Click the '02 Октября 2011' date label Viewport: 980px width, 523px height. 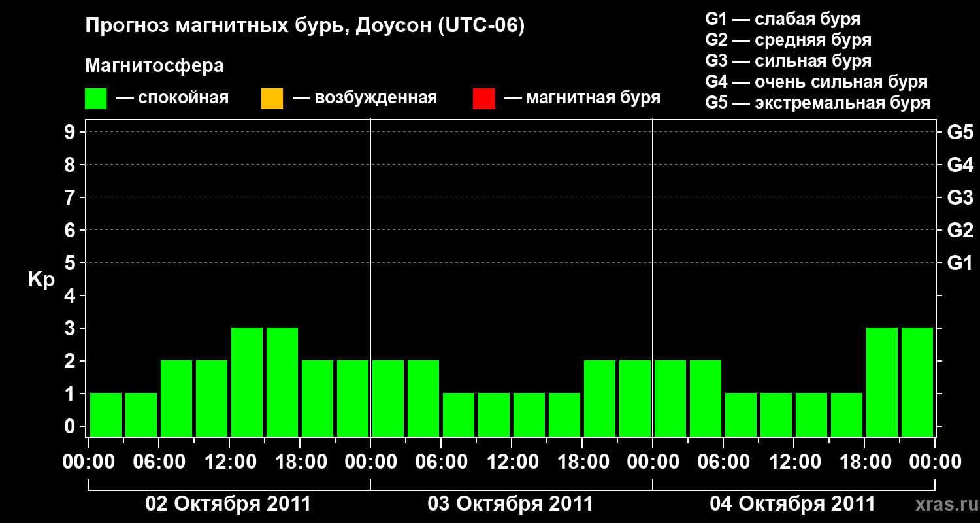point(228,504)
